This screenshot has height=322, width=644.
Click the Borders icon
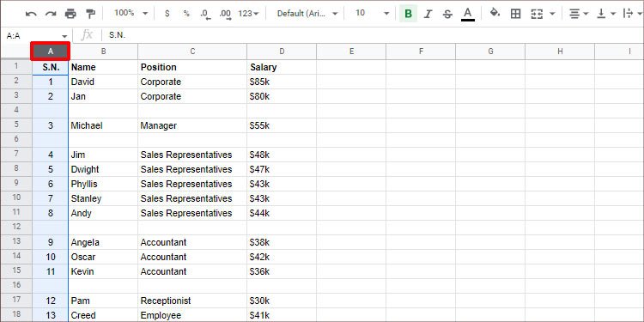point(515,14)
